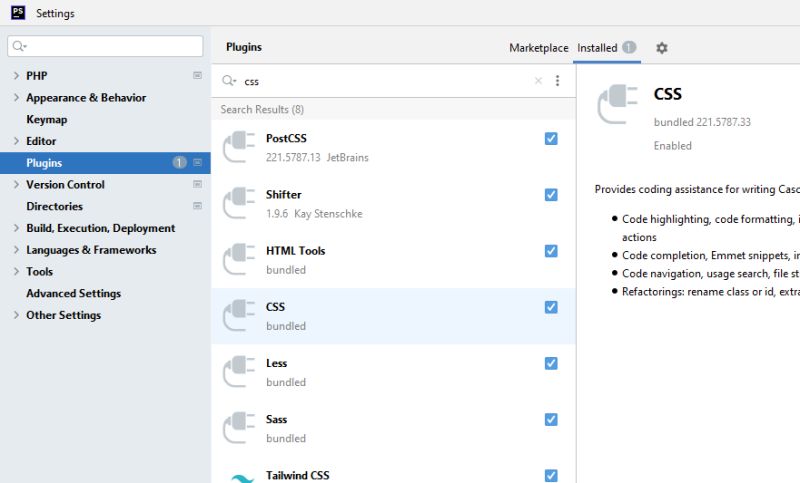Click the Less plugin icon
The width and height of the screenshot is (800, 483).
coord(238,371)
